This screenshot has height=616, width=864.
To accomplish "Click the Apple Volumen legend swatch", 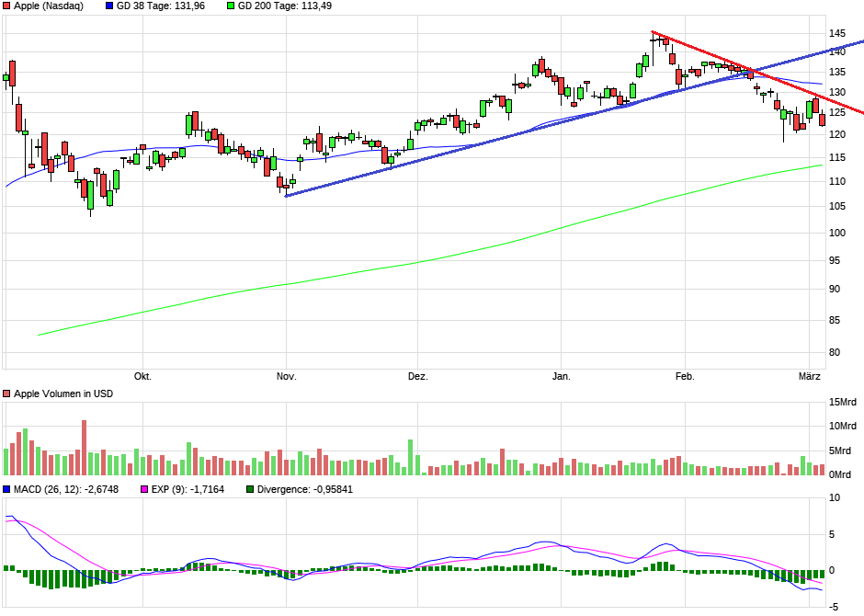I will [6, 394].
